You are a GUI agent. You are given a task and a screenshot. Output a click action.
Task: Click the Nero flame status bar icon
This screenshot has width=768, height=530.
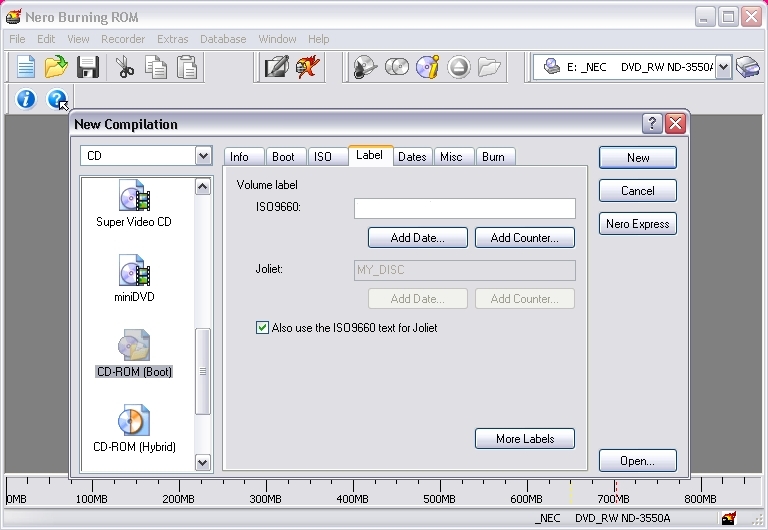729,518
